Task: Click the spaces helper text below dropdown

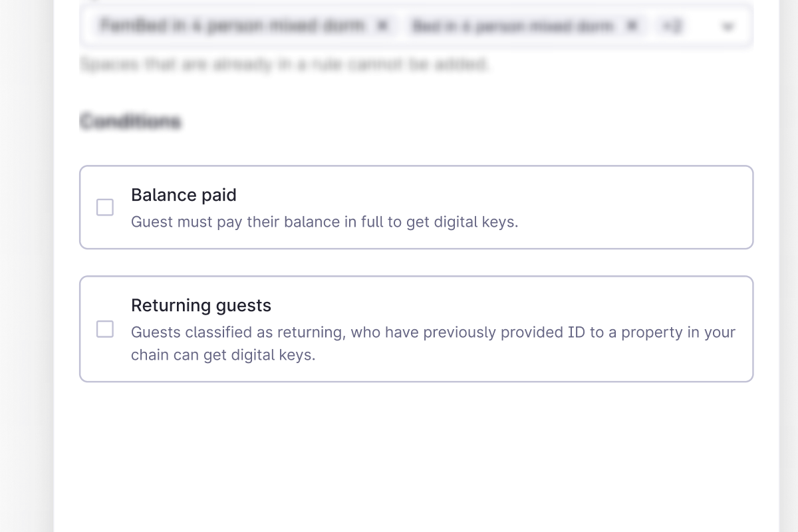Action: (284, 65)
